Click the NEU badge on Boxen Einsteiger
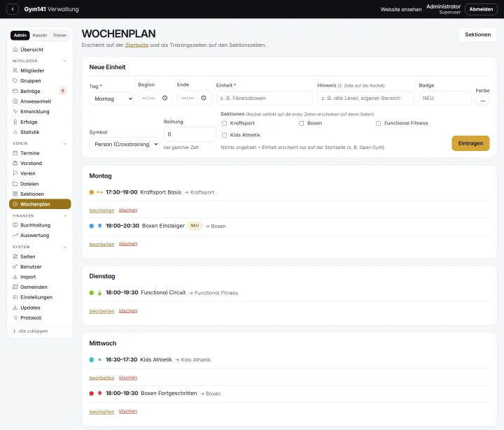This screenshot has width=504, height=430. click(x=195, y=226)
